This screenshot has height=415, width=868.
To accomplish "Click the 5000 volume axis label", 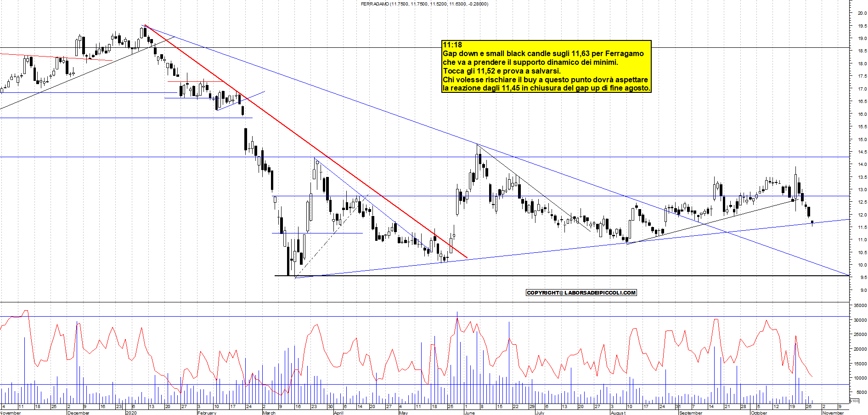I will pos(861,392).
